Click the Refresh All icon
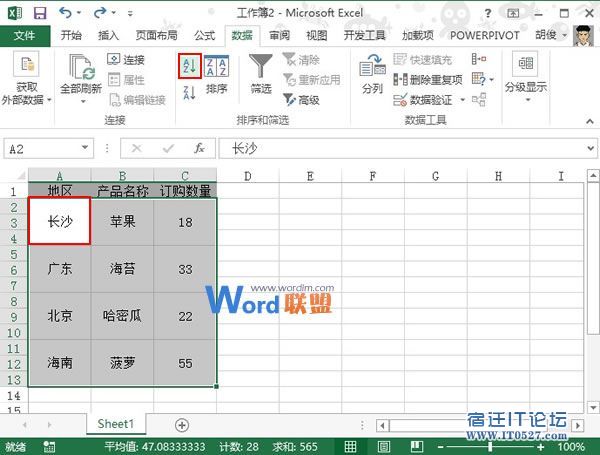Image resolution: width=600 pixels, height=455 pixels. click(82, 68)
